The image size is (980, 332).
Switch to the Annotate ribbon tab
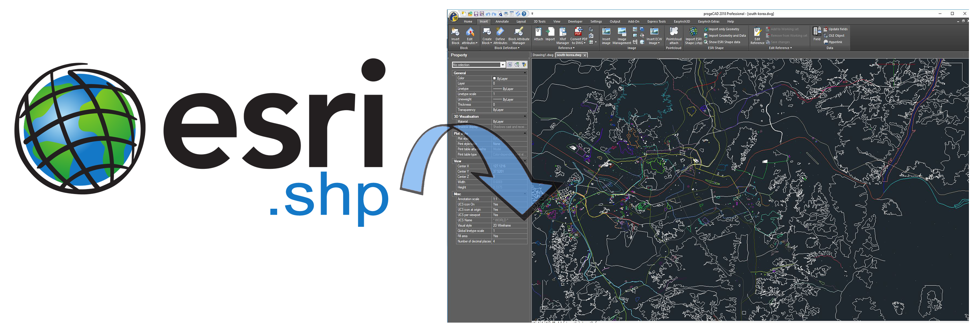502,22
